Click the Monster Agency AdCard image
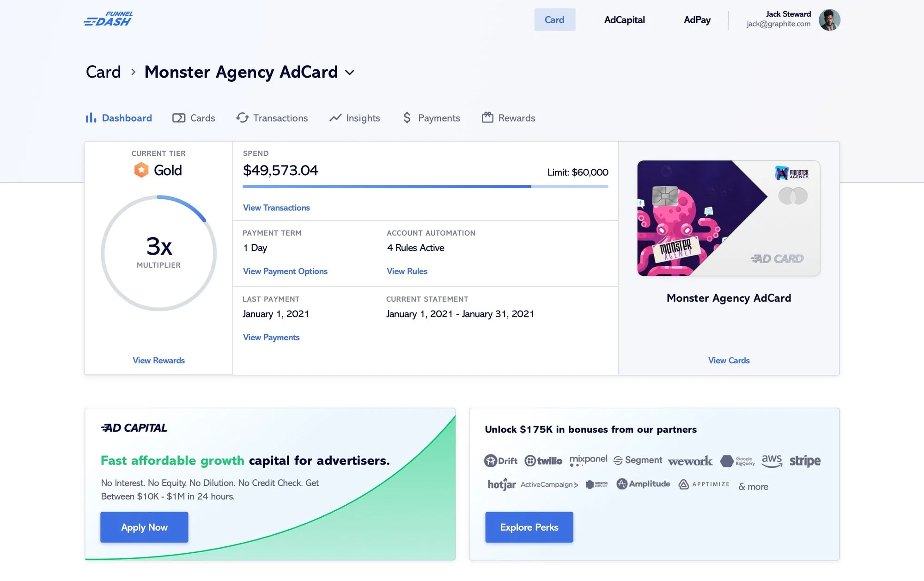The width and height of the screenshot is (924, 581). 729,218
